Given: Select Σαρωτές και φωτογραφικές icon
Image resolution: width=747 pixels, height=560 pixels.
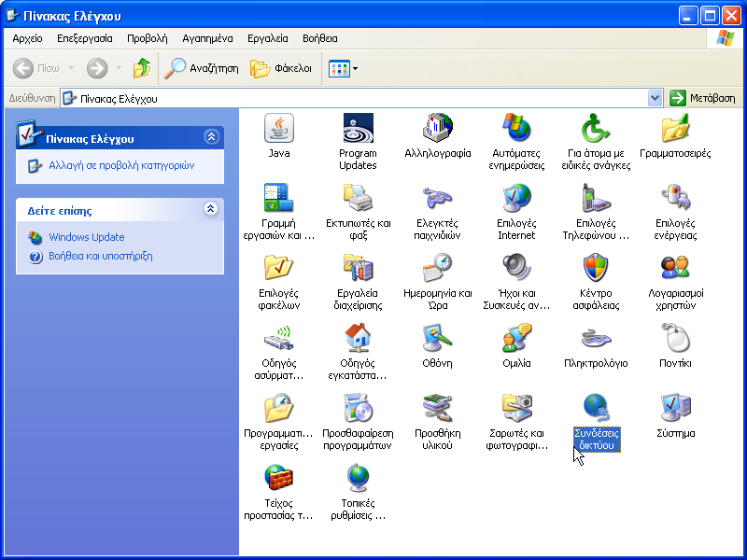Looking at the screenshot, I should (x=516, y=409).
